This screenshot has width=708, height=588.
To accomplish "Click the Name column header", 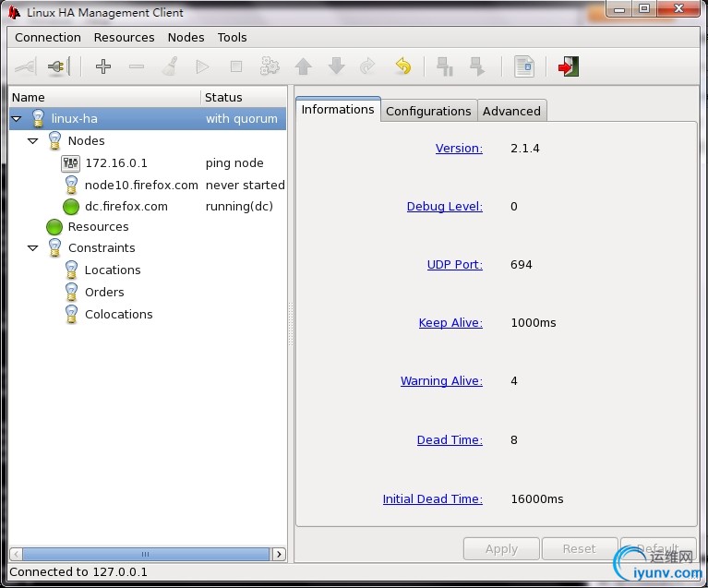I will tap(105, 98).
